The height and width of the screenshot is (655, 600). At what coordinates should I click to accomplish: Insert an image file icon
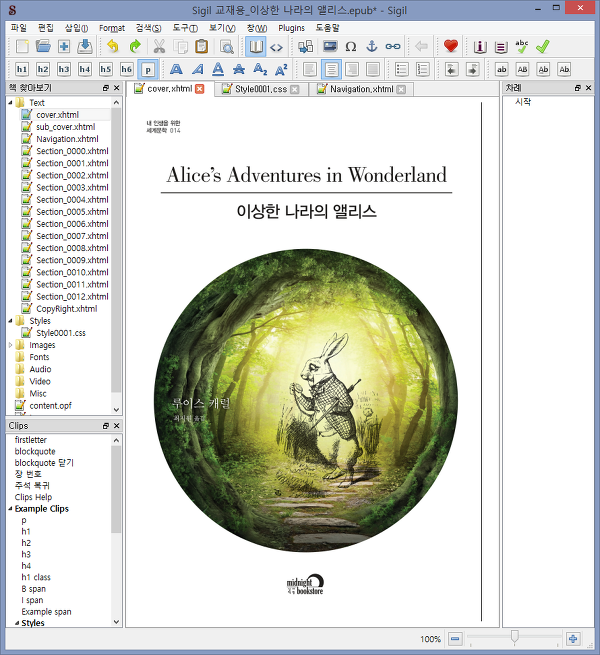330,46
